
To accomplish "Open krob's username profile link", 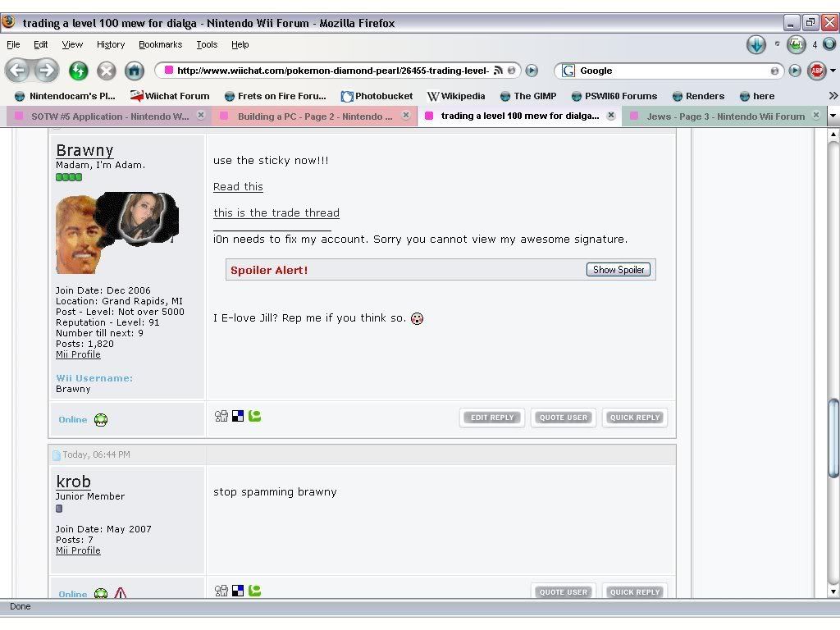I will tap(73, 481).
